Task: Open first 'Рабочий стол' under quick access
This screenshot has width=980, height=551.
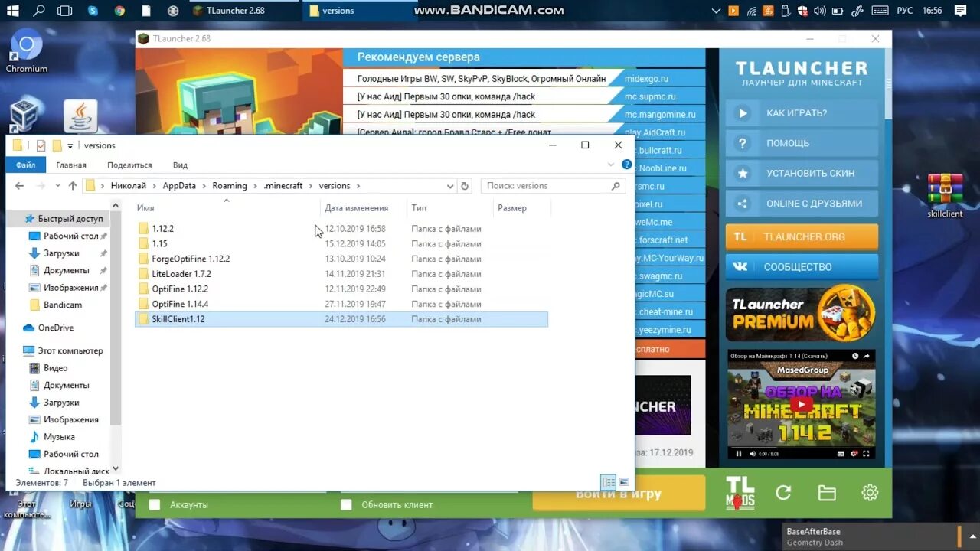Action: coord(70,236)
